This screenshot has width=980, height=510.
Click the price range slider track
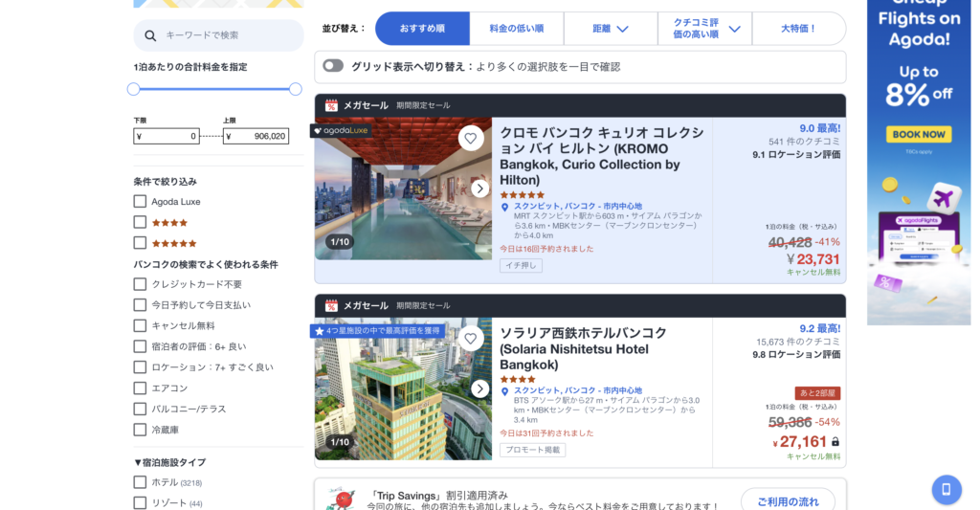[x=214, y=89]
